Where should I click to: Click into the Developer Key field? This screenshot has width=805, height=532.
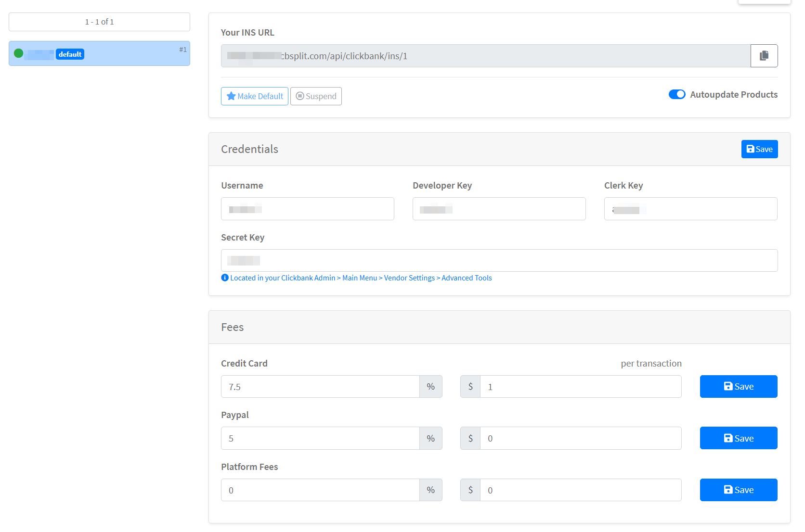(499, 209)
